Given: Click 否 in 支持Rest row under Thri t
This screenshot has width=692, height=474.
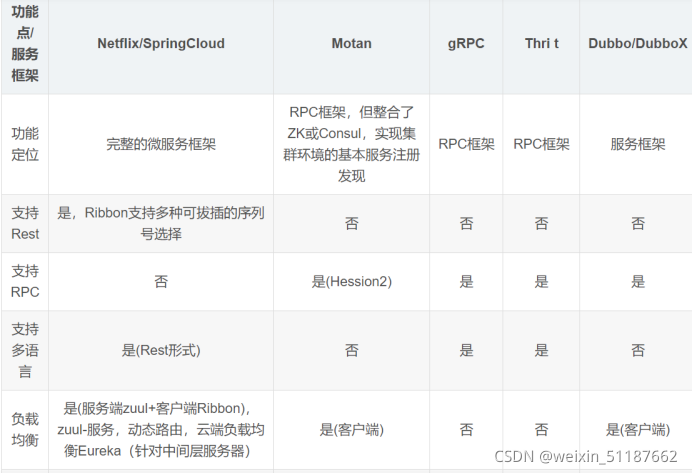Looking at the screenshot, I should [542, 223].
